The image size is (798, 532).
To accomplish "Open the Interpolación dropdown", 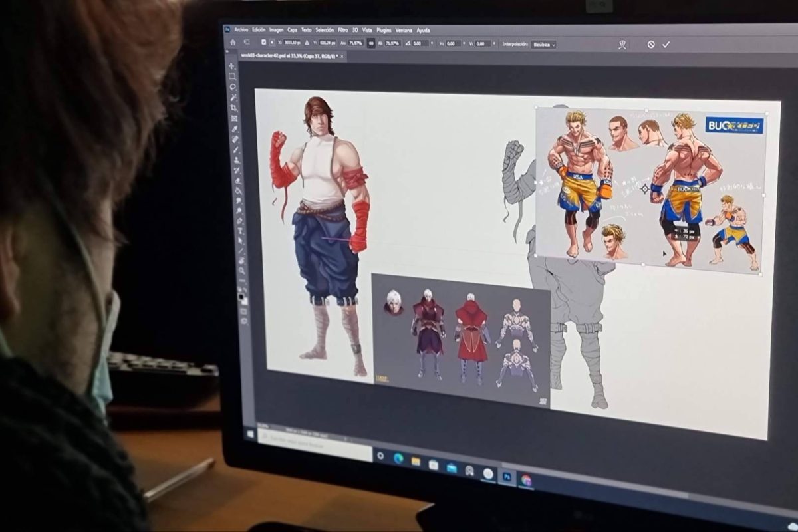I will click(x=544, y=44).
